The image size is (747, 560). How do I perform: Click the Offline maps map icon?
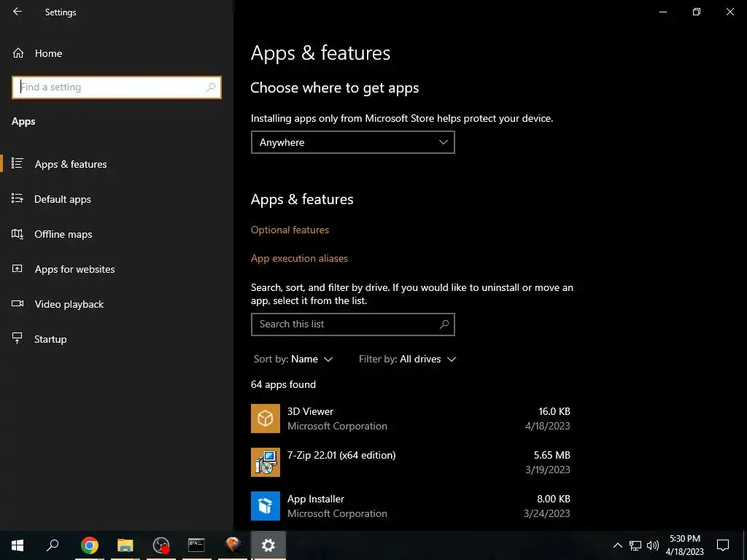pos(18,234)
